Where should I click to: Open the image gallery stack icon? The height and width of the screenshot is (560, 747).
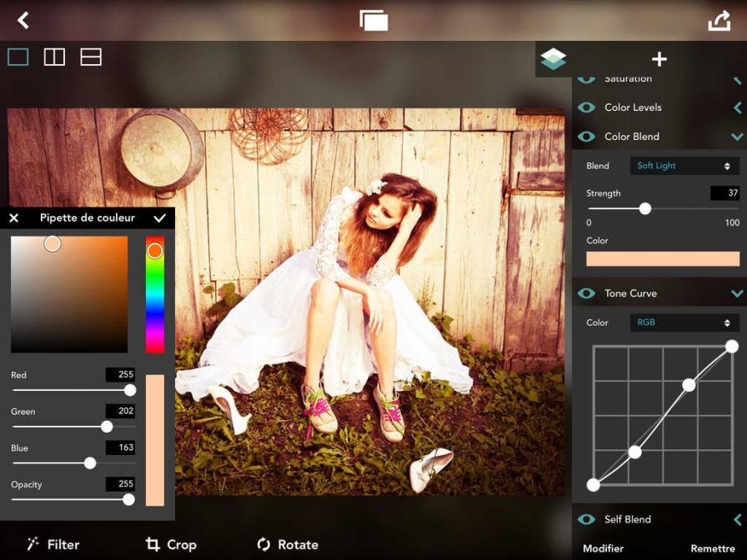click(x=373, y=21)
